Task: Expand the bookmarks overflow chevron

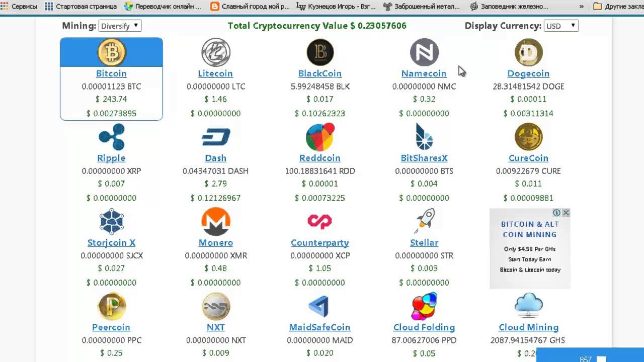Action: coord(582,7)
